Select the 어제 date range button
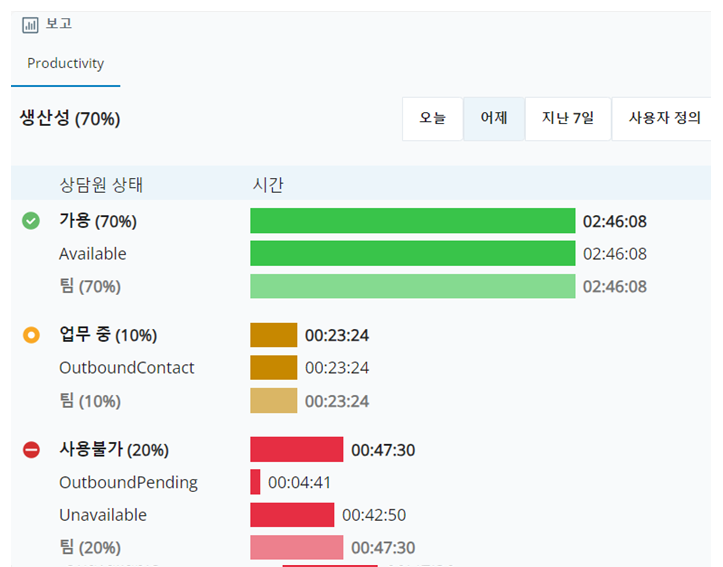The height and width of the screenshot is (567, 723). pyautogui.click(x=494, y=118)
